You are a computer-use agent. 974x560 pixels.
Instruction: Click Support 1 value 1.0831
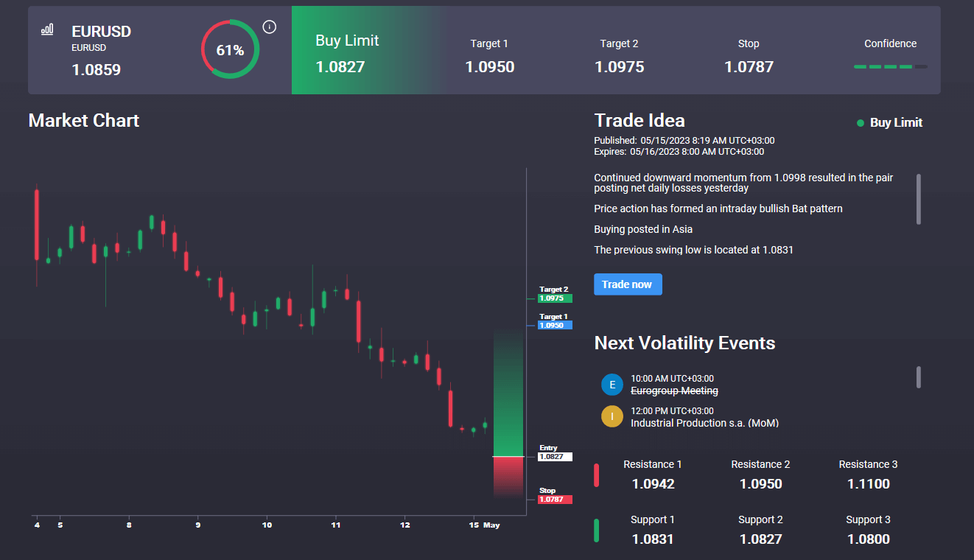pos(653,539)
